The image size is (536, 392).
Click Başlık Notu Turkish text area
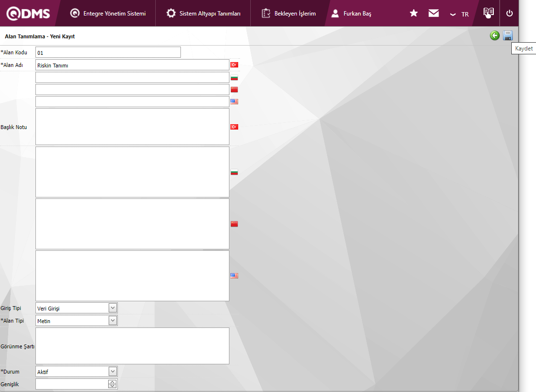132,127
